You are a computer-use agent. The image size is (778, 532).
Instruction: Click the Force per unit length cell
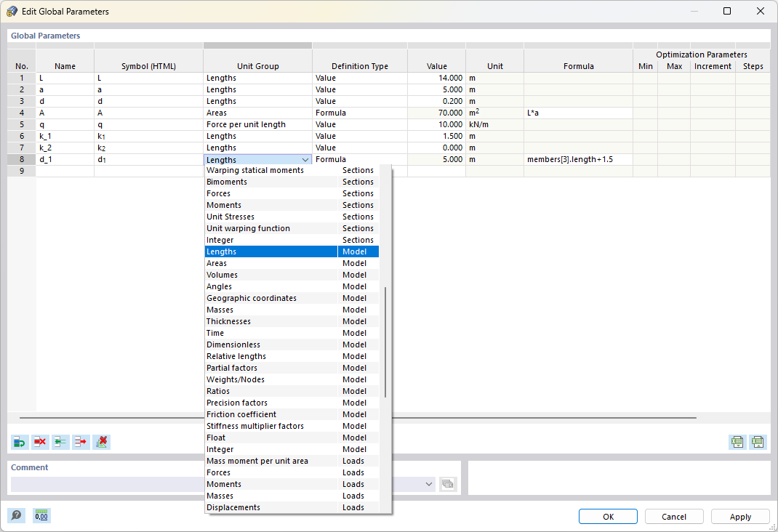[257, 124]
